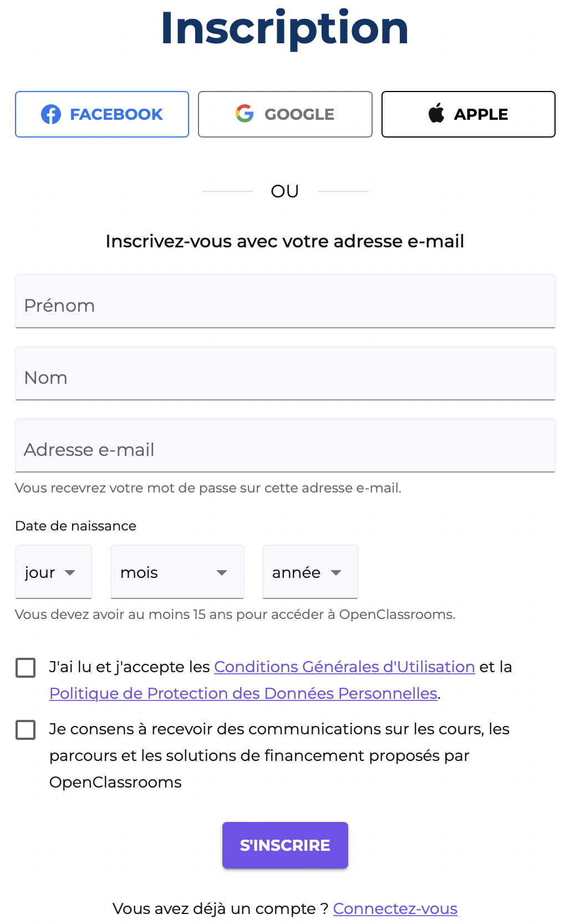Open Politique de Protection des Données link
This screenshot has width=570, height=924.
point(243,693)
